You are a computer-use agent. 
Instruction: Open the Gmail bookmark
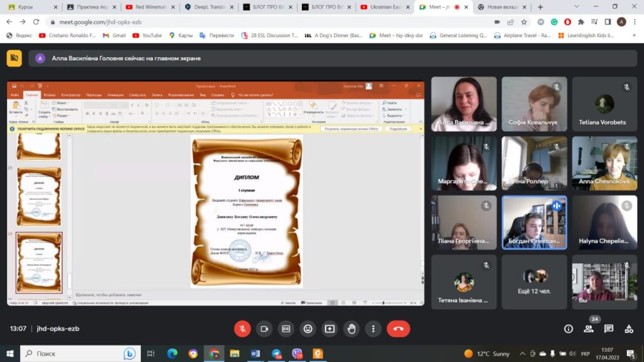[114, 36]
